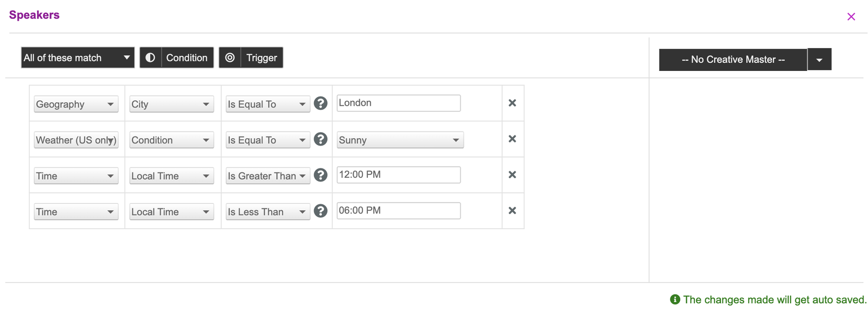Open the Weather (US only) dropdown

(x=76, y=140)
